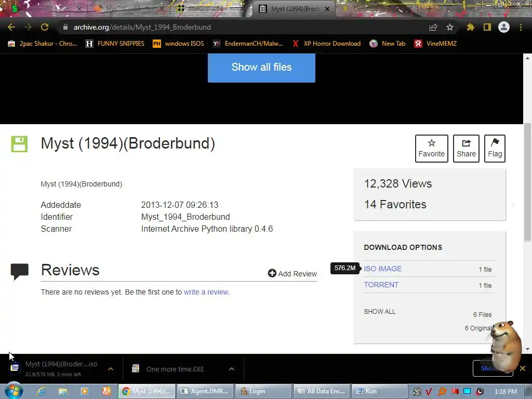Bookmark this page with the star
This screenshot has height=399, width=532.
(450, 27)
